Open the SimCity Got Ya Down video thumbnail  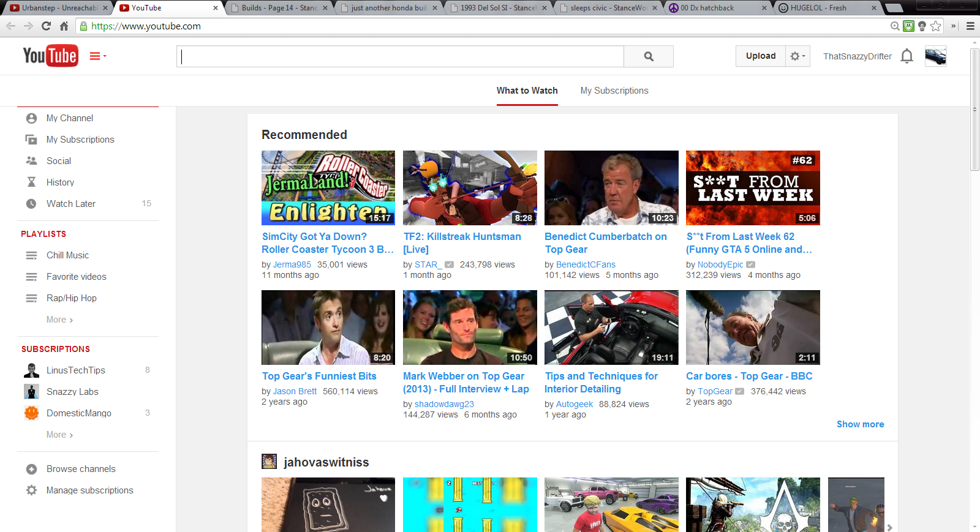[328, 188]
